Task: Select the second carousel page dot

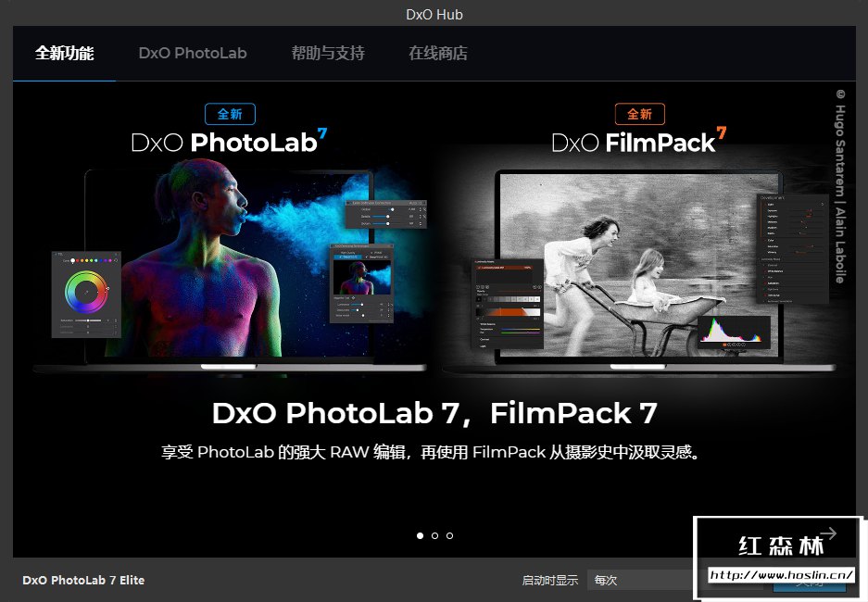Action: (x=435, y=535)
